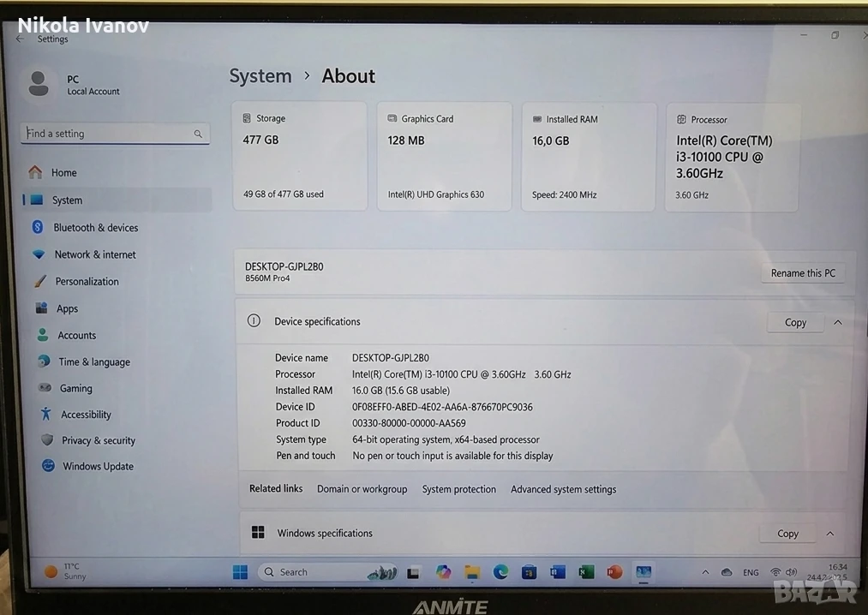The width and height of the screenshot is (868, 615).
Task: Open Wi-Fi network tray icon
Action: point(775,572)
